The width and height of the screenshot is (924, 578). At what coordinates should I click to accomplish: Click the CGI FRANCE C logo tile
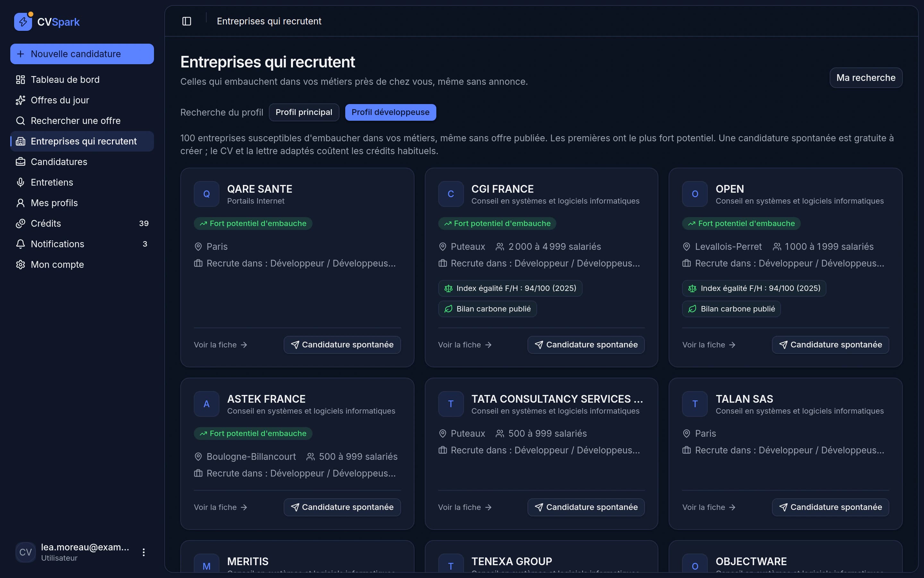(x=450, y=194)
